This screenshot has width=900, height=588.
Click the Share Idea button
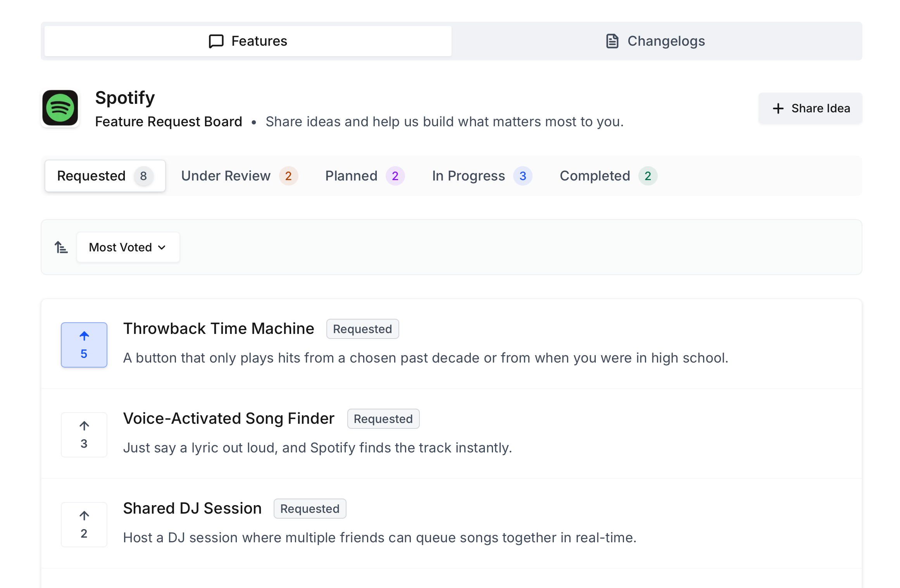[x=810, y=108]
